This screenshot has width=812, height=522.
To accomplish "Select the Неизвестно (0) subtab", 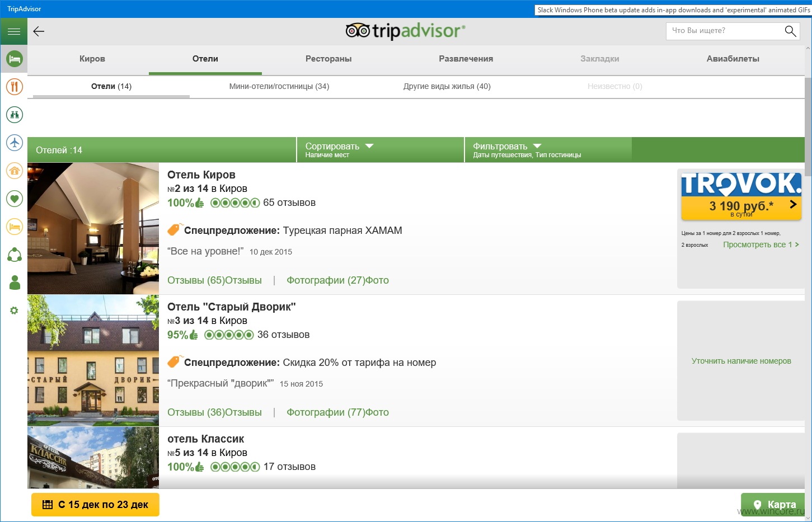I will pos(615,86).
